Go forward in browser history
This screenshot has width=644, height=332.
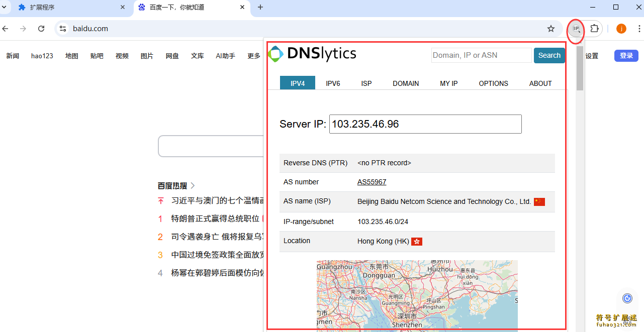click(23, 29)
